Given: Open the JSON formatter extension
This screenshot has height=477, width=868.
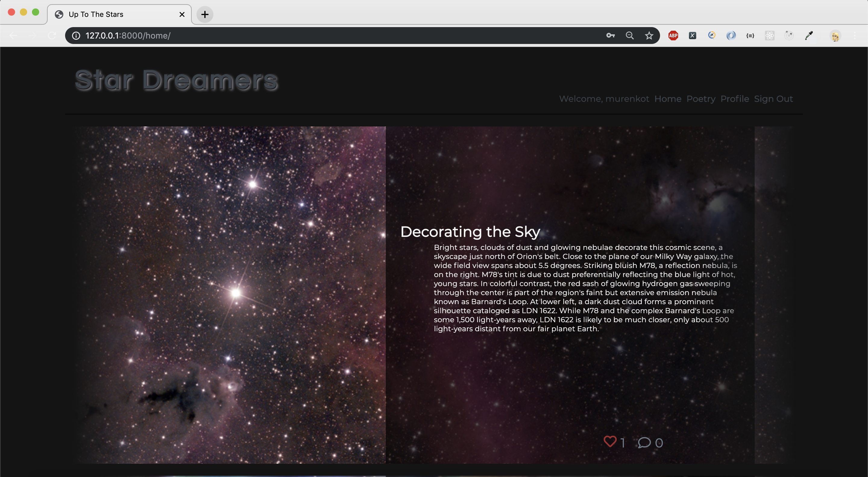Looking at the screenshot, I should point(750,35).
